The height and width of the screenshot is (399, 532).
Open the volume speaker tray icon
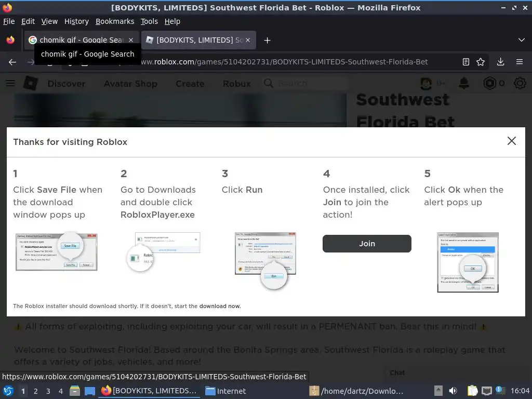pyautogui.click(x=453, y=391)
